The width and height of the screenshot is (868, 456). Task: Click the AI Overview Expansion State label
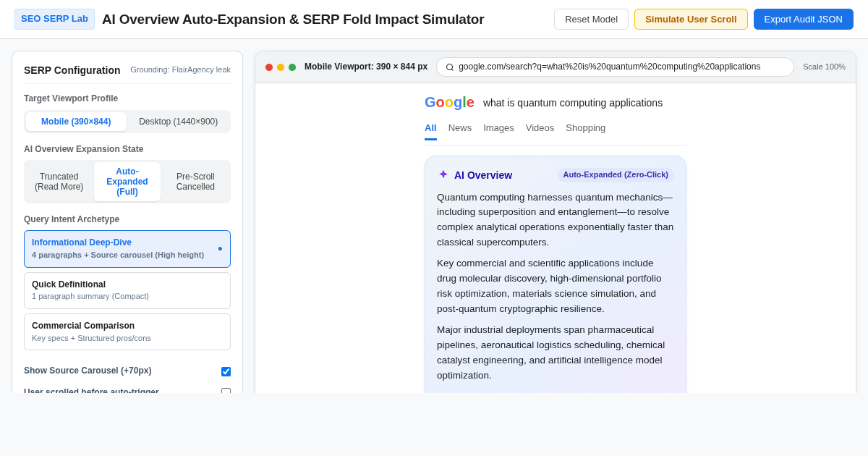(x=84, y=149)
